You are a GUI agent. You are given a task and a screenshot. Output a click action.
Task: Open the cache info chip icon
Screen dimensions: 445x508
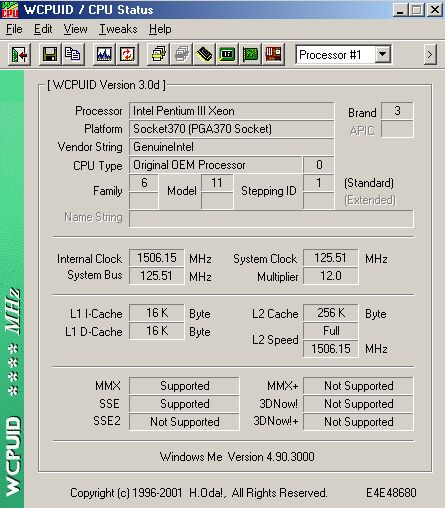coord(204,54)
